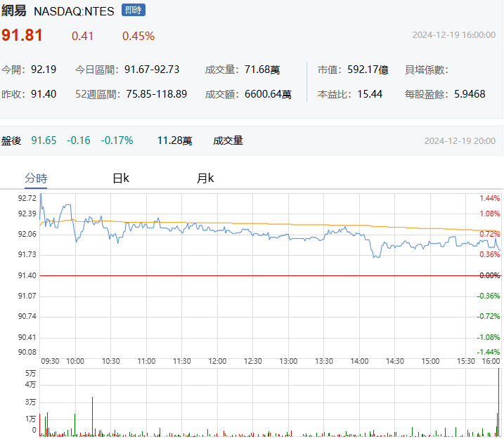Click the current price 91.81
The height and width of the screenshot is (439, 504).
(22, 35)
